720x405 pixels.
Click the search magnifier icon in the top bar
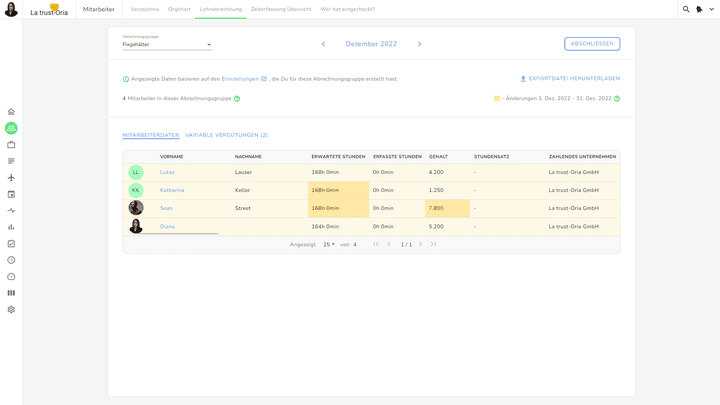point(686,9)
